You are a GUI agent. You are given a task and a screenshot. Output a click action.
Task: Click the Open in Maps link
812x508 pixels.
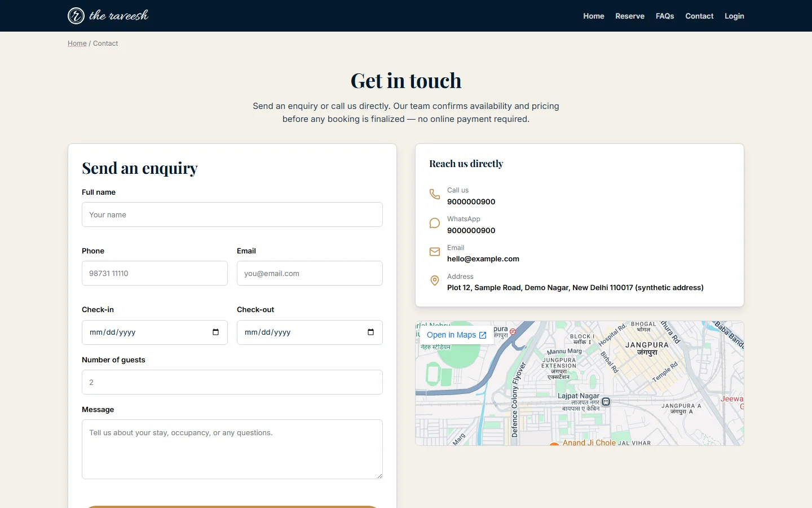coord(457,335)
